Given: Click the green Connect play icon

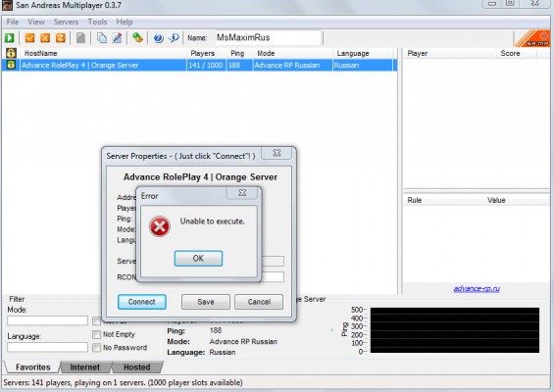Looking at the screenshot, I should (x=9, y=38).
